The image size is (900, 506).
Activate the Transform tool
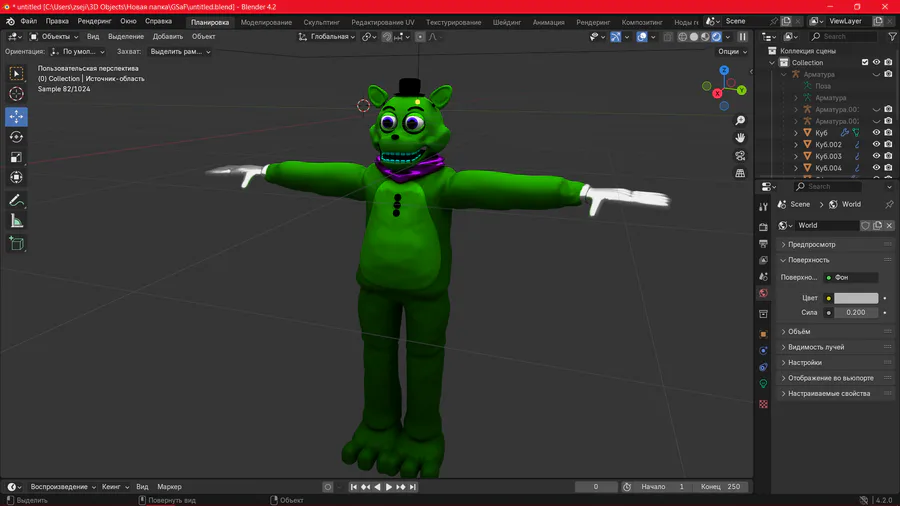point(16,177)
